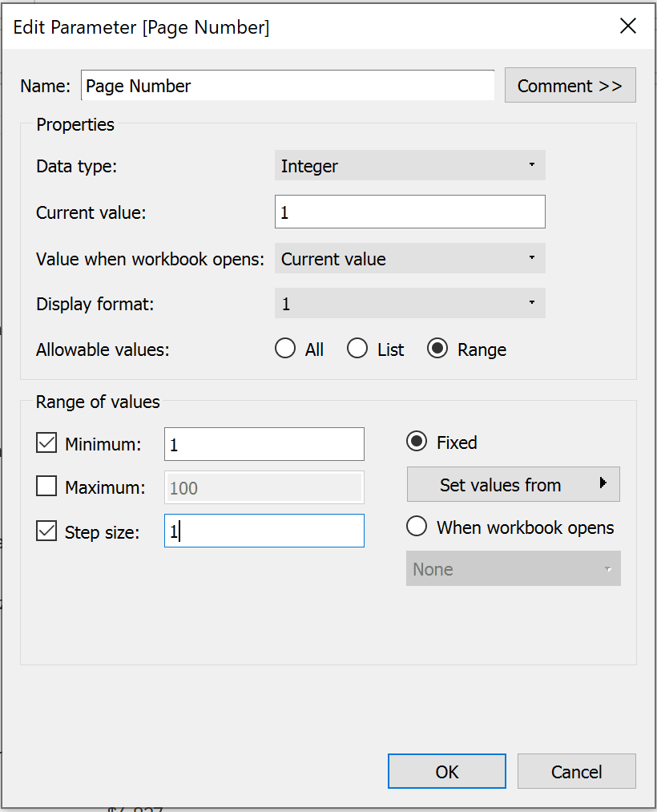Click the Step size input field
This screenshot has width=657, height=812.
[x=264, y=531]
